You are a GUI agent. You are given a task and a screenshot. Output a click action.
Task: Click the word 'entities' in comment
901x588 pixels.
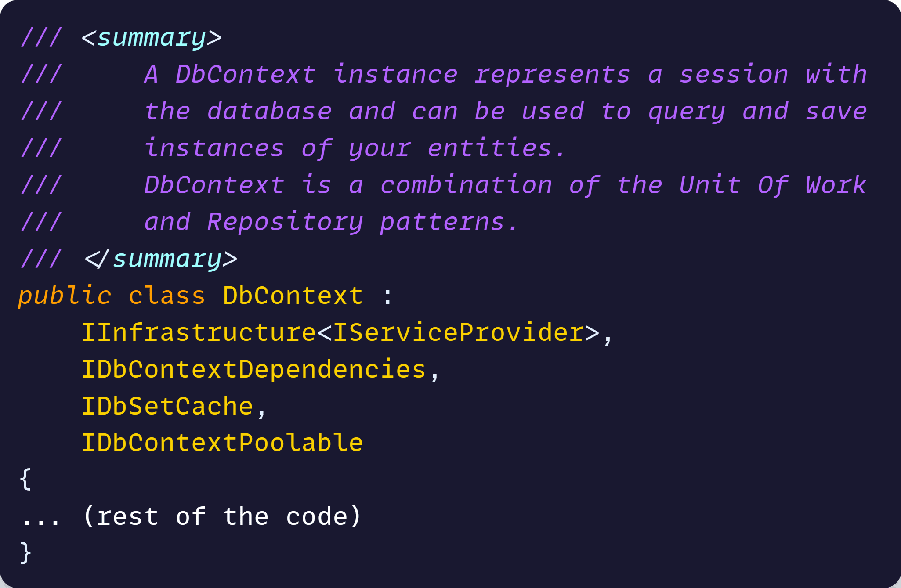pos(489,148)
